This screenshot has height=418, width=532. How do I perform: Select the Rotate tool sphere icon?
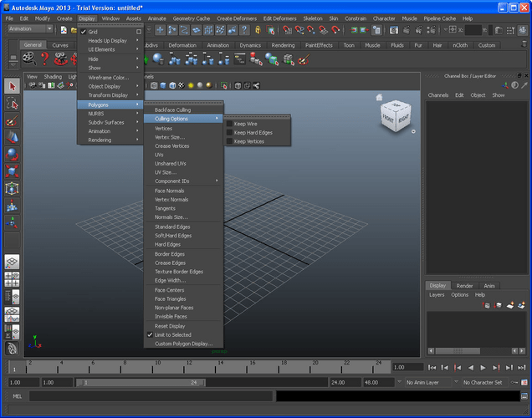click(x=13, y=155)
